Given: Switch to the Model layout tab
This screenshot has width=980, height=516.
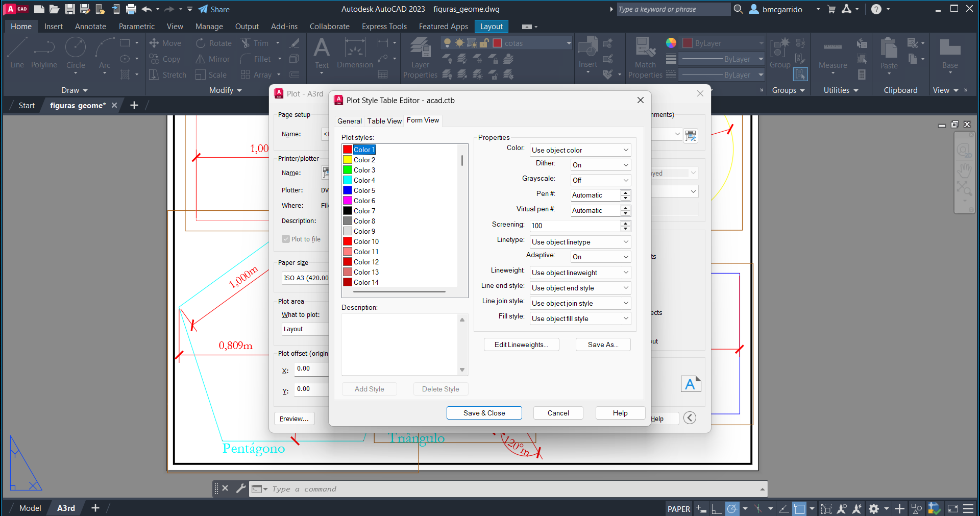Looking at the screenshot, I should (x=30, y=508).
